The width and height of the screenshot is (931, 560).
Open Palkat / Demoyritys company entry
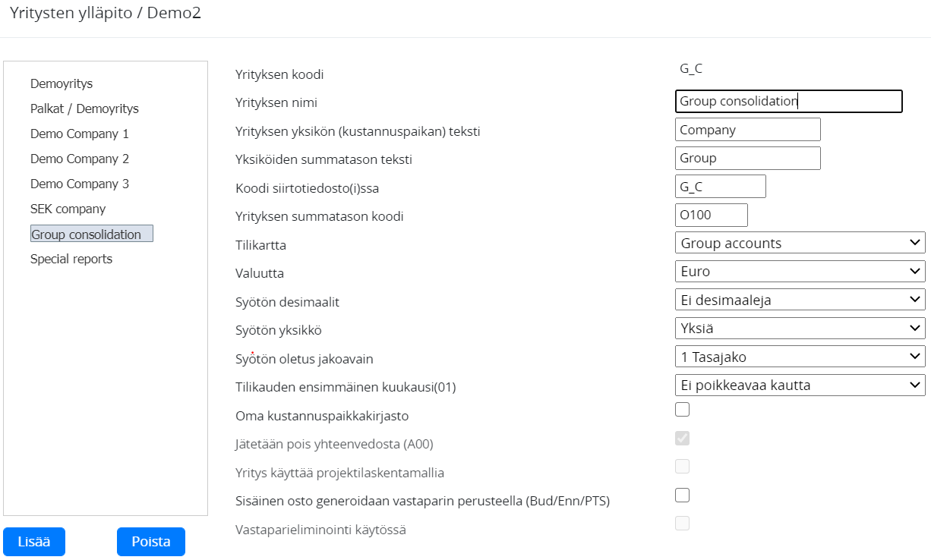[x=84, y=109]
